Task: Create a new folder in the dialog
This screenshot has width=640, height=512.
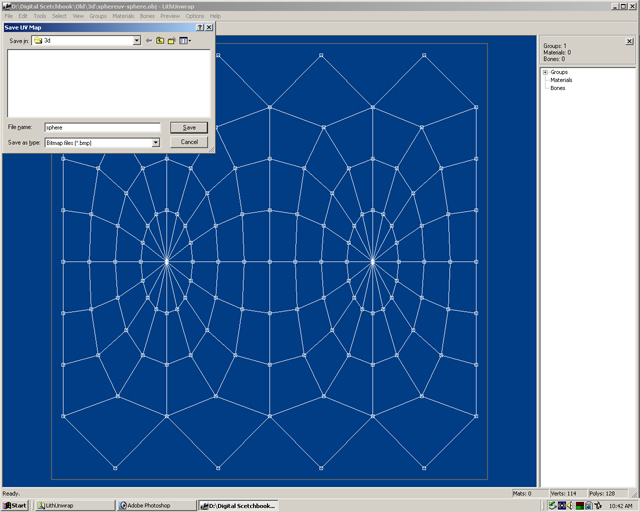Action: pyautogui.click(x=171, y=40)
